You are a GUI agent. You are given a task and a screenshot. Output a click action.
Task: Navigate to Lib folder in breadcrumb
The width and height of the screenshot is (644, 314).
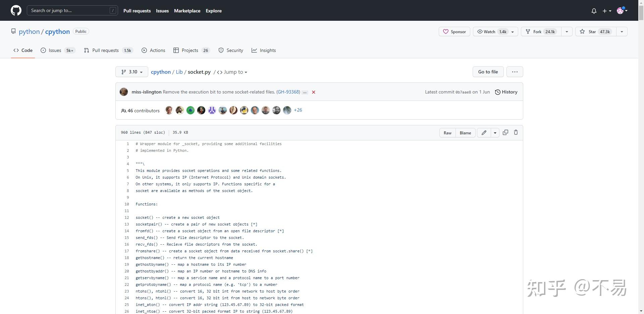coord(179,72)
